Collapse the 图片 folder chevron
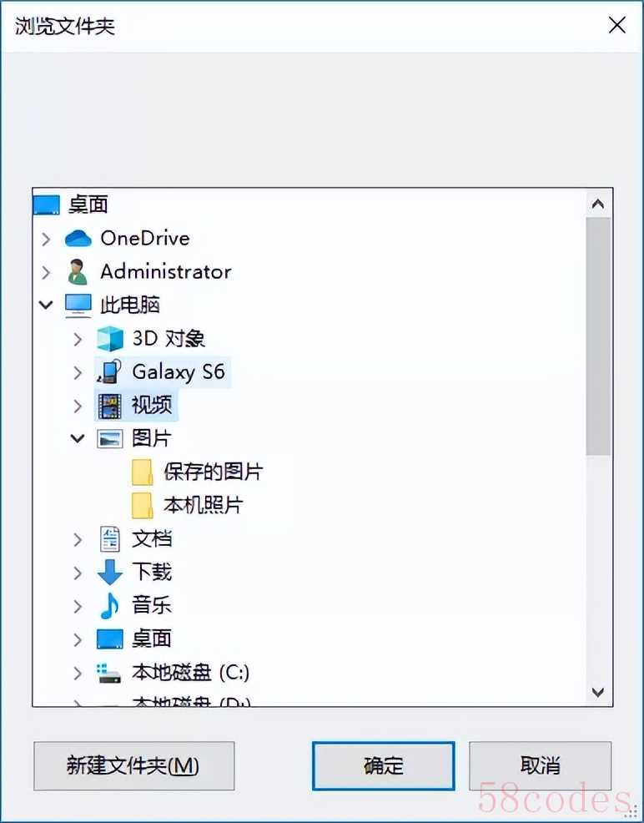 point(78,438)
